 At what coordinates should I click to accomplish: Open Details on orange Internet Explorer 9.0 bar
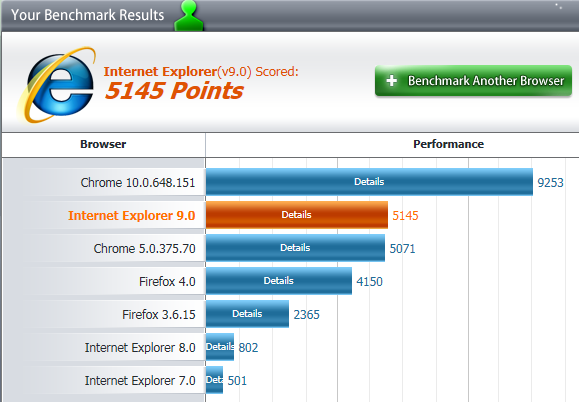(x=297, y=214)
